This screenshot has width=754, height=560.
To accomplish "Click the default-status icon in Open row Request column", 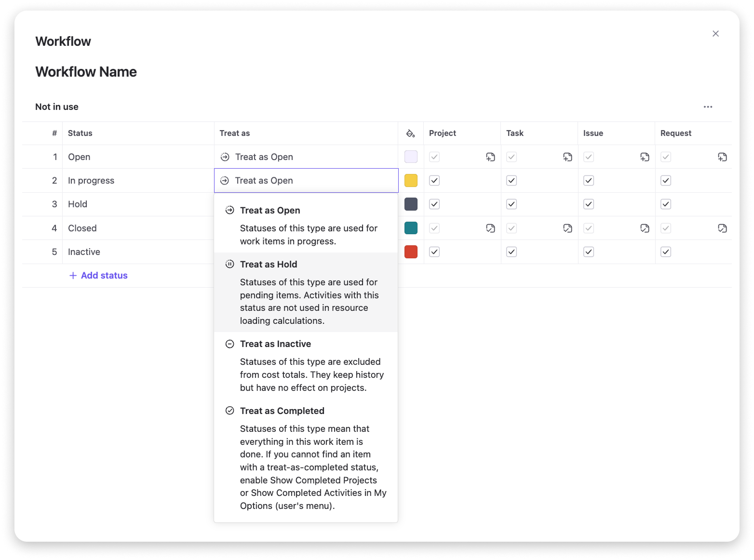I will (x=722, y=157).
